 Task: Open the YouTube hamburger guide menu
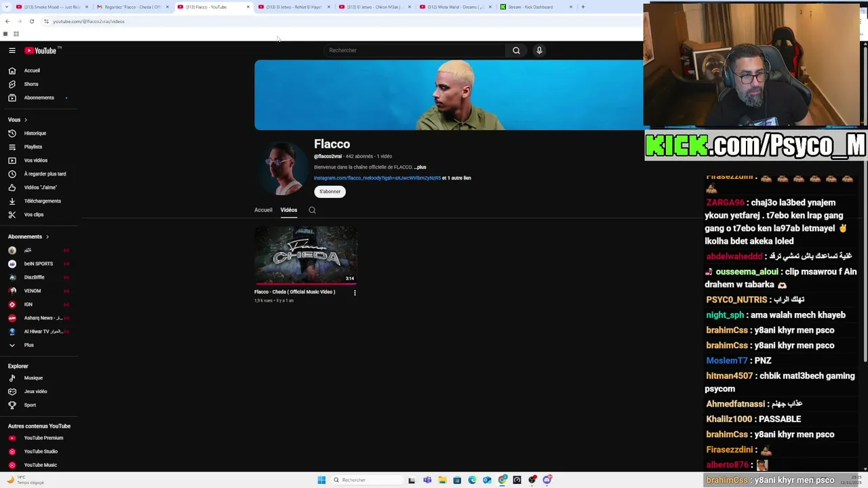(x=12, y=51)
